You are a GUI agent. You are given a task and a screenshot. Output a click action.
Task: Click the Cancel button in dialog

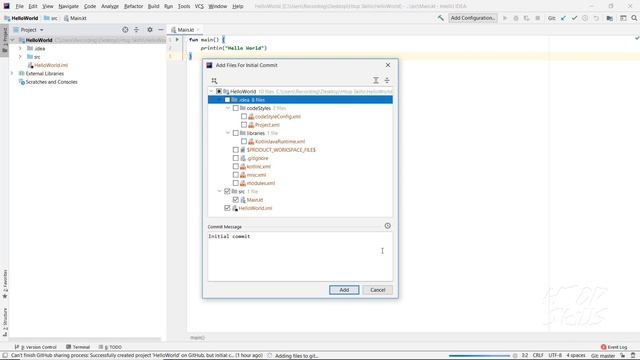tap(378, 290)
